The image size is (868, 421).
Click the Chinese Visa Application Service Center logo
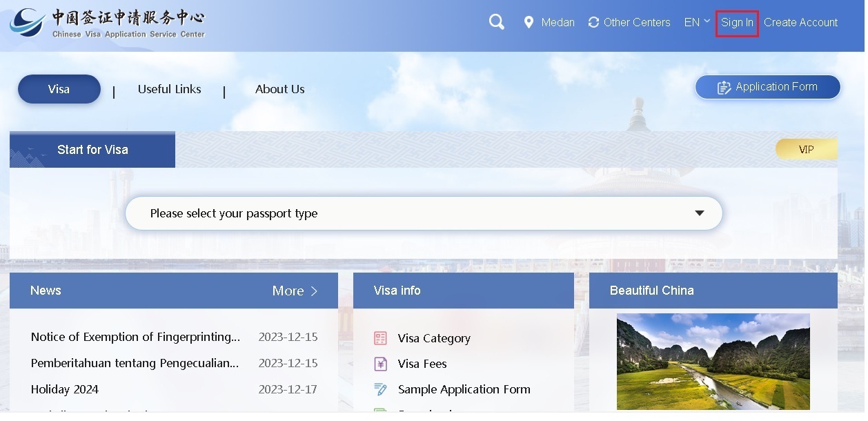click(108, 23)
